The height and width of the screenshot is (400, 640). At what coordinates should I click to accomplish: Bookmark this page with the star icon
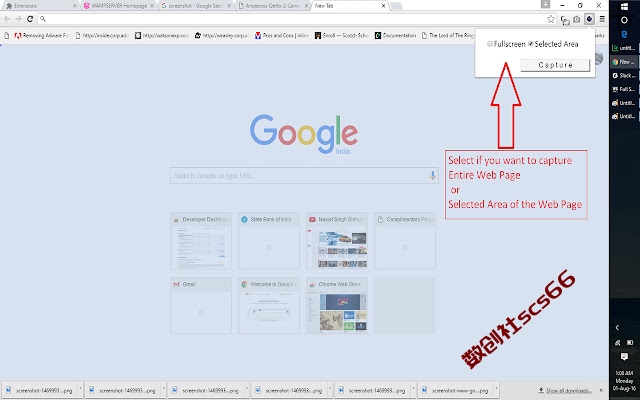[x=551, y=19]
